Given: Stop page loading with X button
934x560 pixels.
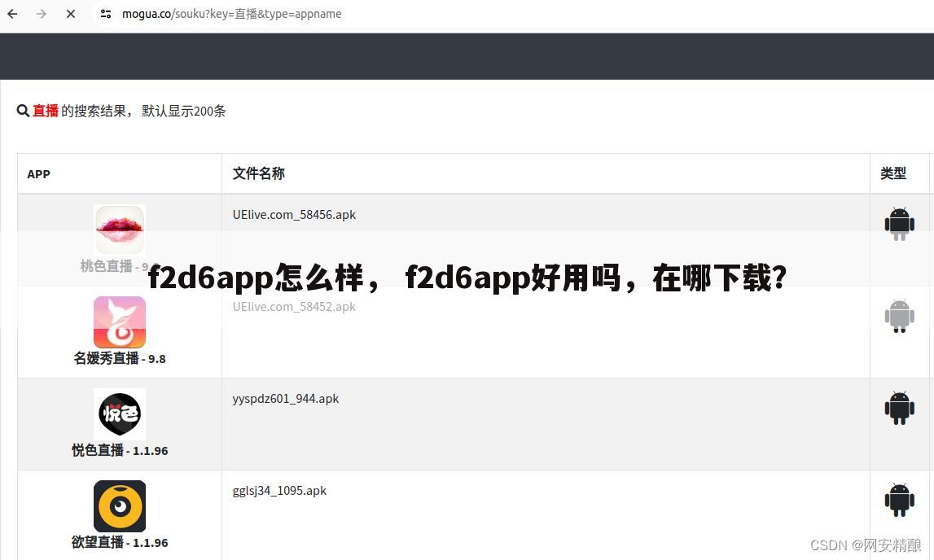Looking at the screenshot, I should pos(70,14).
